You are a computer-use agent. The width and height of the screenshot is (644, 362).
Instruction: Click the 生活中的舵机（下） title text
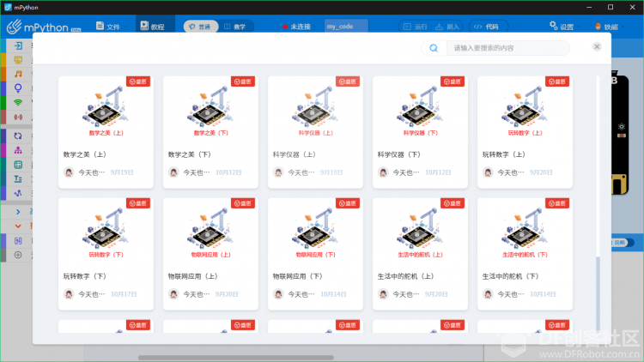click(x=510, y=276)
